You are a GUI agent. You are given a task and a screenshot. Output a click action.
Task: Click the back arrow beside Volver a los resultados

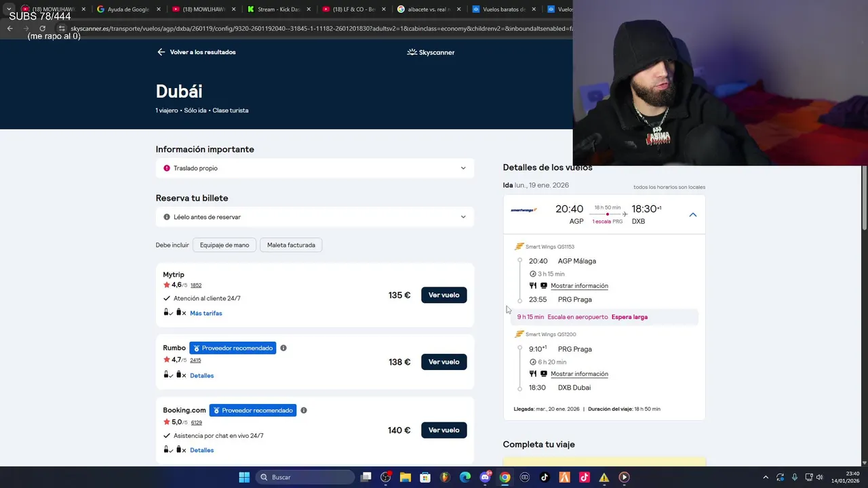coord(161,52)
